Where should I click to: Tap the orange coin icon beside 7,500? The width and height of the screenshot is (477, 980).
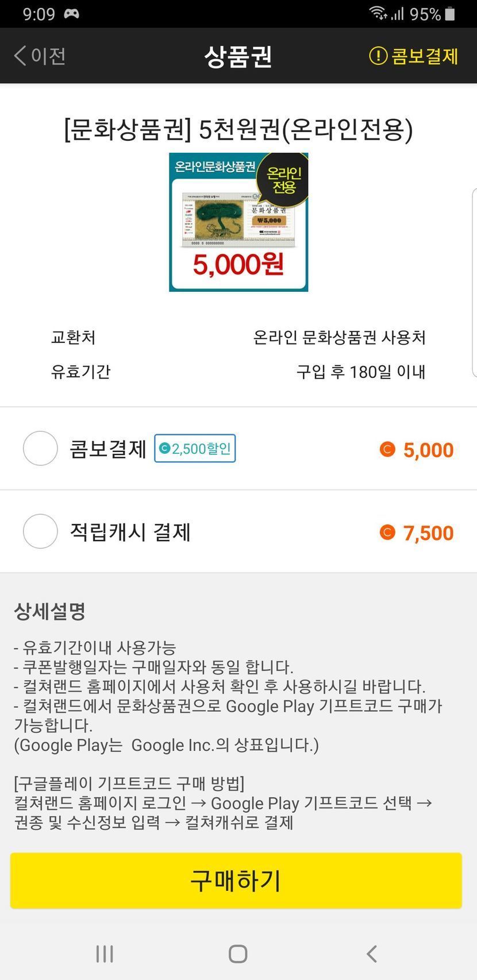click(x=387, y=533)
